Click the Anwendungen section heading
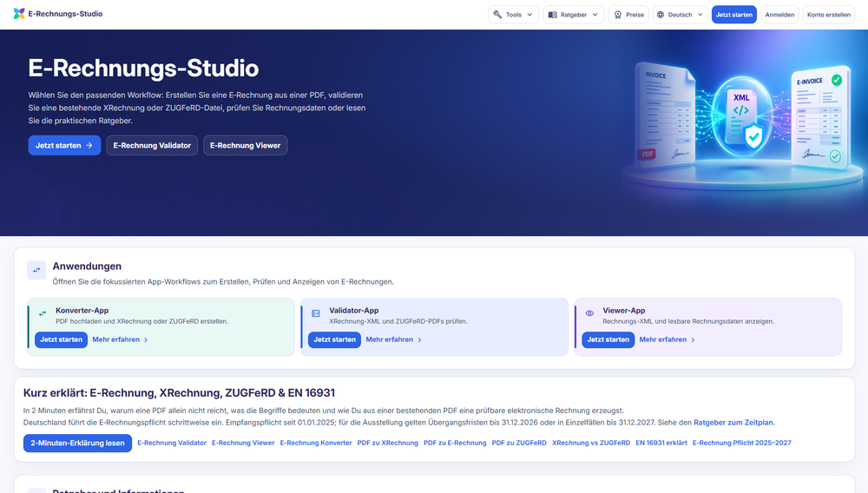868x493 pixels. [87, 266]
